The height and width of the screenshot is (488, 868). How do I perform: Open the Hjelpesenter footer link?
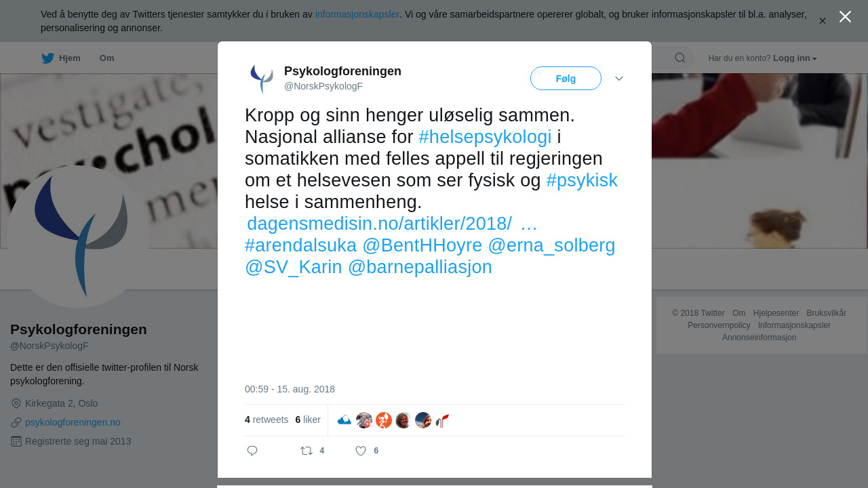(x=776, y=313)
